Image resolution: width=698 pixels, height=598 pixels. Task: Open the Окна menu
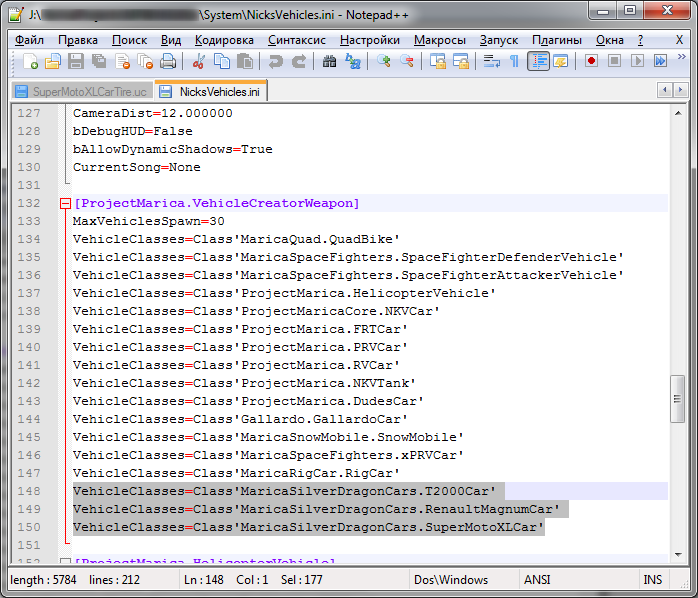tap(610, 40)
